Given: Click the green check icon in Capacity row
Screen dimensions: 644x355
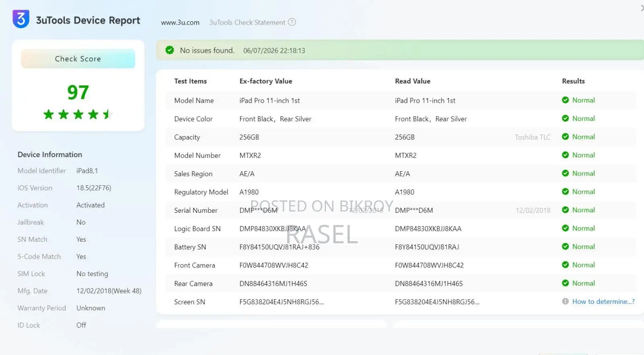Looking at the screenshot, I should coord(566,137).
